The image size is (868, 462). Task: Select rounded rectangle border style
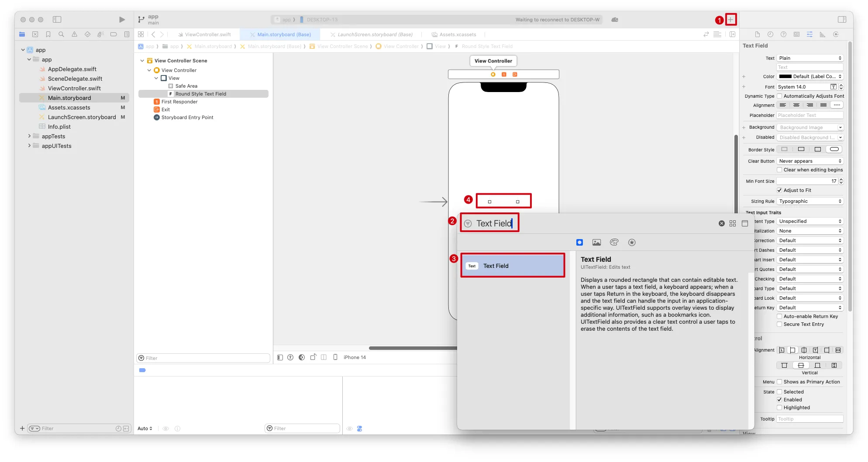(834, 149)
